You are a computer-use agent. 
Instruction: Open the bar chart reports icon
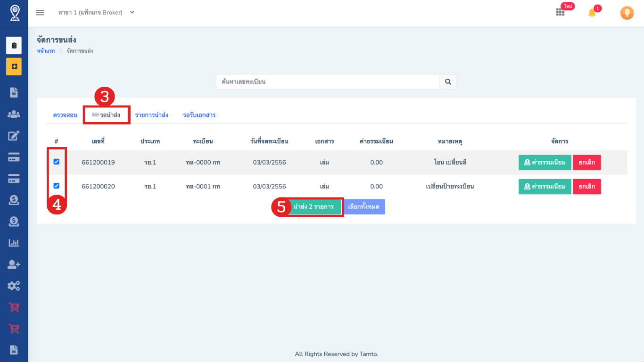[14, 243]
